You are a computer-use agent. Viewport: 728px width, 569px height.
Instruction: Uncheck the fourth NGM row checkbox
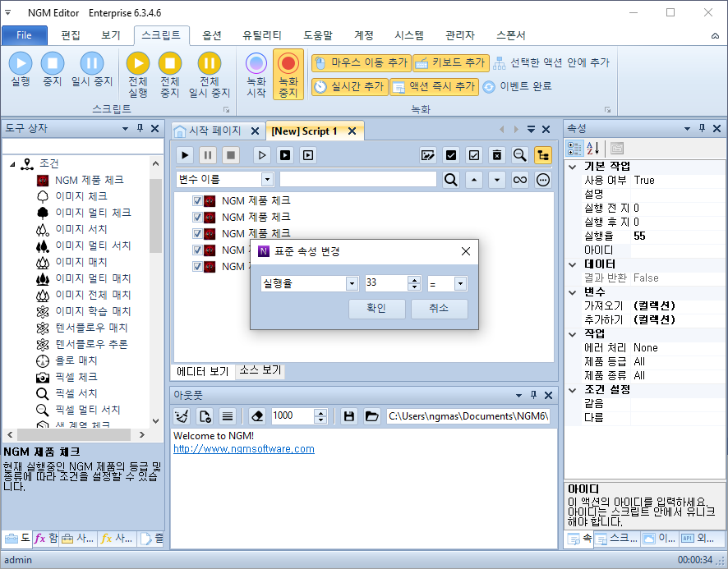pyautogui.click(x=197, y=250)
